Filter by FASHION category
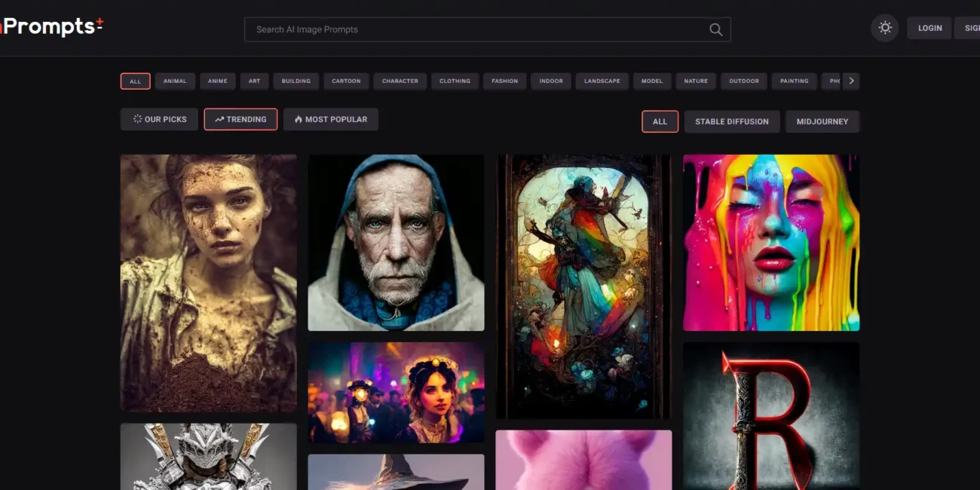 (504, 81)
